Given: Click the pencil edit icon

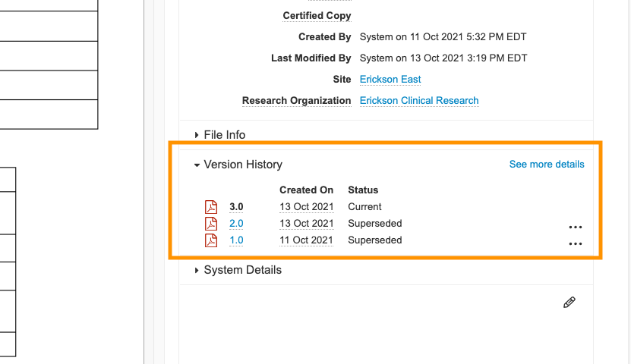Looking at the screenshot, I should click(x=569, y=303).
